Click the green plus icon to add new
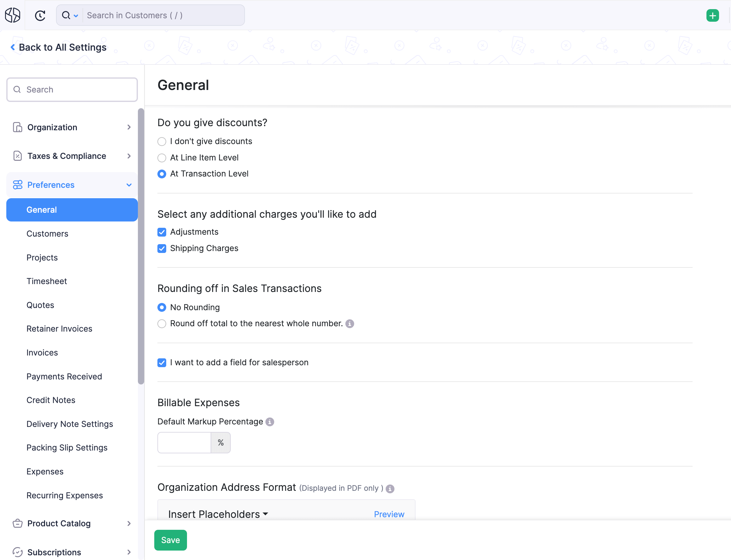This screenshot has width=731, height=560. click(713, 15)
